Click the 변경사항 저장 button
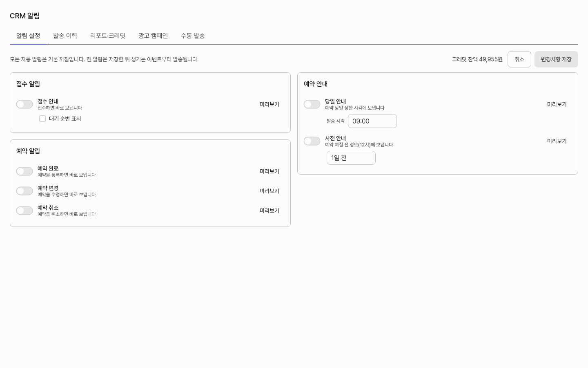Viewport: 588px width, 368px height. pyautogui.click(x=556, y=59)
